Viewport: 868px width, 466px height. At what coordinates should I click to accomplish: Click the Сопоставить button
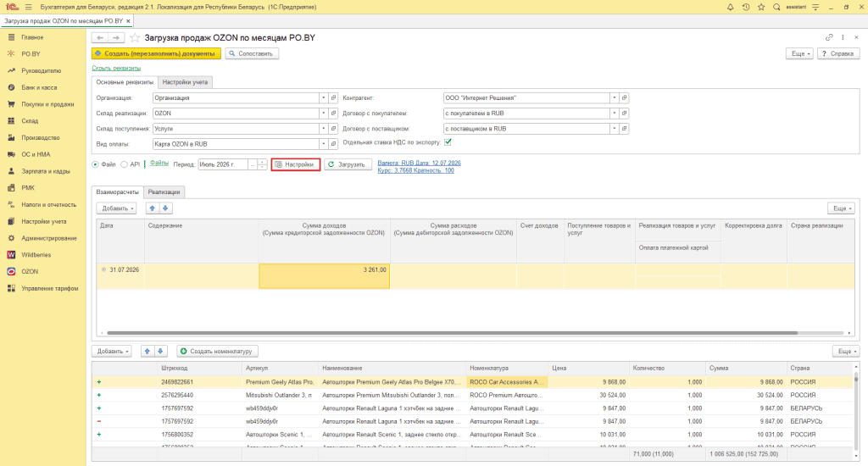(x=252, y=53)
